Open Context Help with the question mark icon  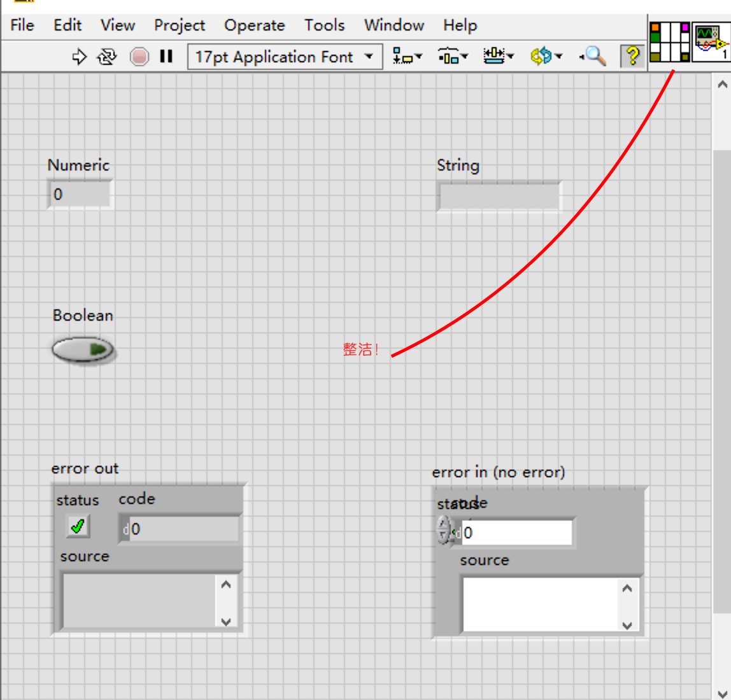(632, 57)
